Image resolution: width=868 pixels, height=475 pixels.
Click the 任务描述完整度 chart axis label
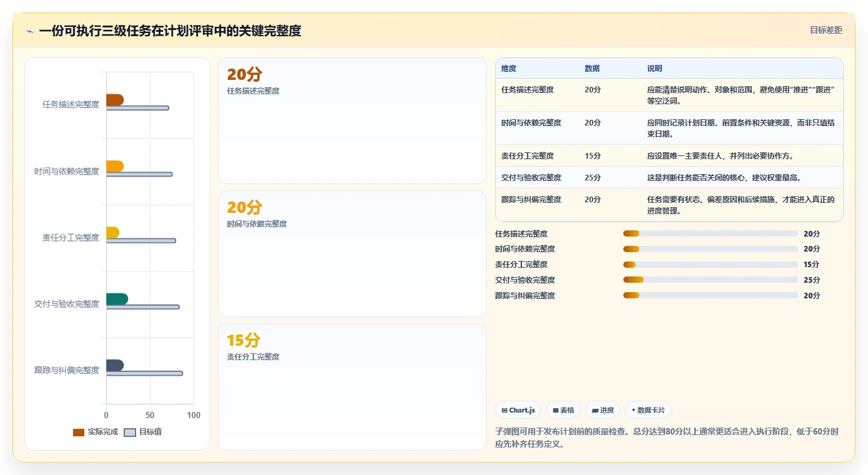click(71, 104)
